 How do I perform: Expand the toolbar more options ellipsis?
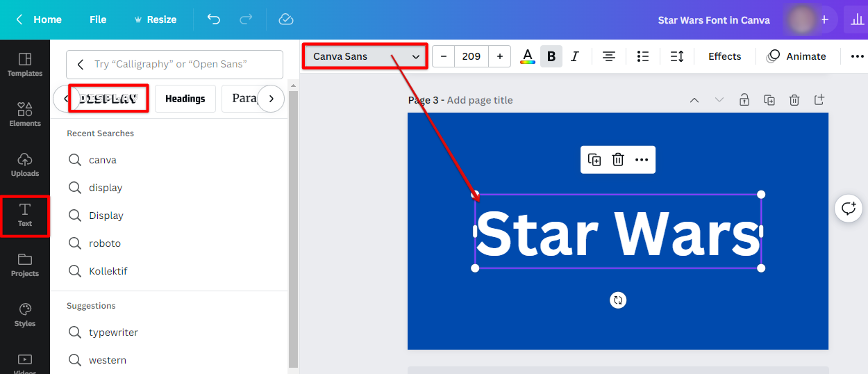857,56
